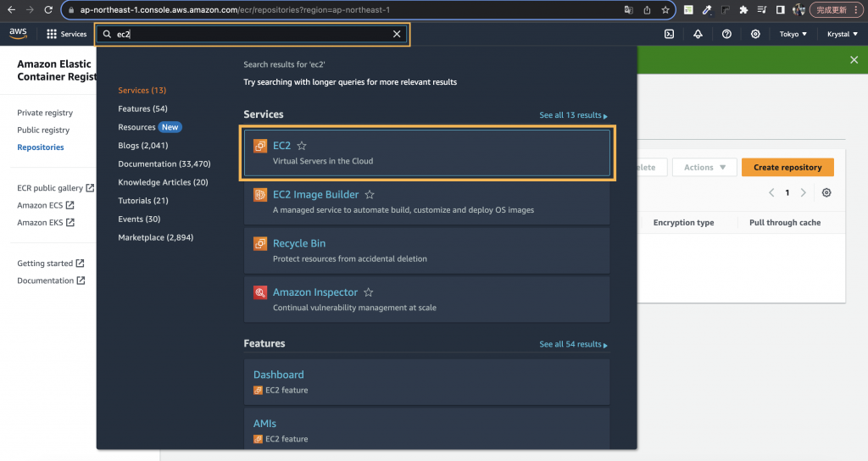Dismiss the green banner with X
Screen dimensions: 868x461
point(854,60)
